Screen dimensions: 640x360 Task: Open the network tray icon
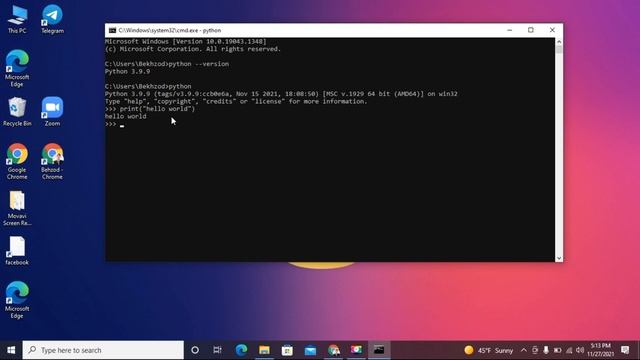pos(569,350)
